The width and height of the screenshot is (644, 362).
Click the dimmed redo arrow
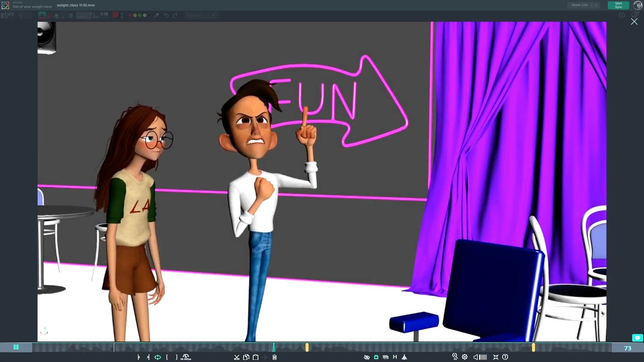(x=175, y=16)
